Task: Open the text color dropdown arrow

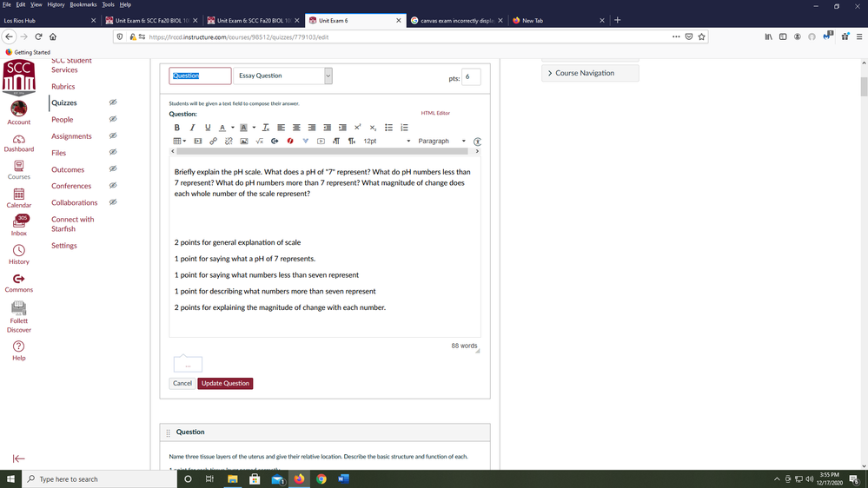Action: coord(233,128)
